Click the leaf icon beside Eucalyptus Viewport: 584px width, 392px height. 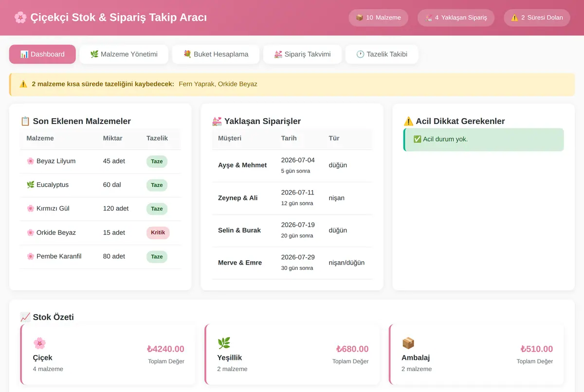point(30,185)
